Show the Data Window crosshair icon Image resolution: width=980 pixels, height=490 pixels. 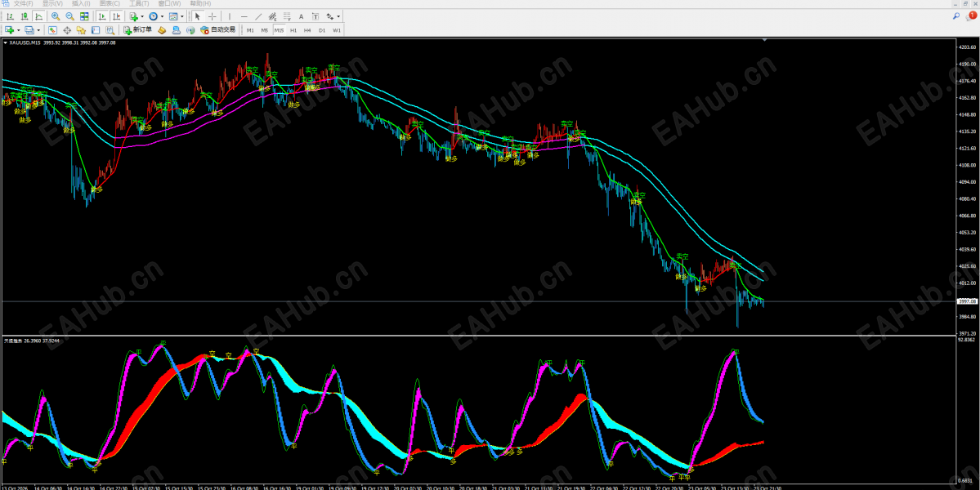(67, 30)
